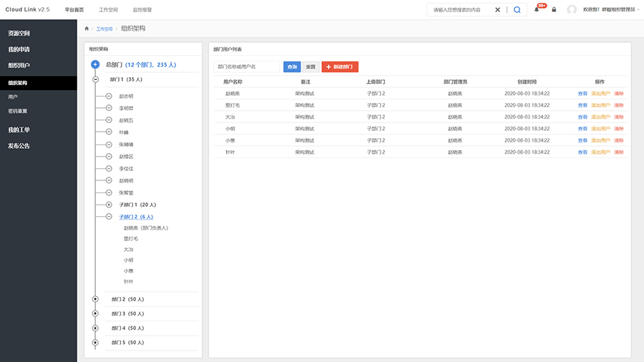The width and height of the screenshot is (644, 362).
Task: Click the 工作空间 breadcrumb link
Action: (104, 29)
